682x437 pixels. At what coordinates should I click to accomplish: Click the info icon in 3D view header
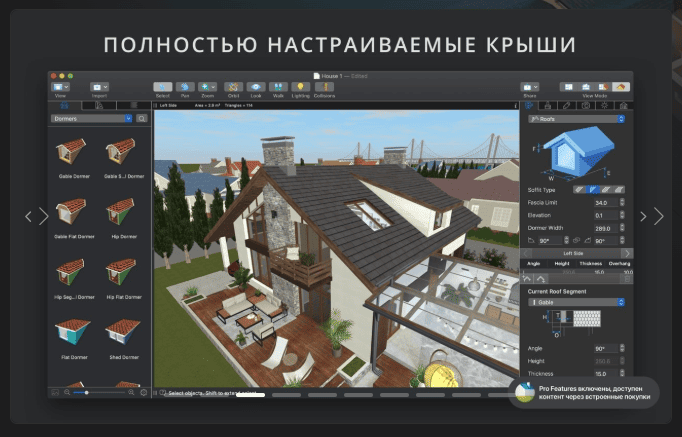[x=515, y=105]
